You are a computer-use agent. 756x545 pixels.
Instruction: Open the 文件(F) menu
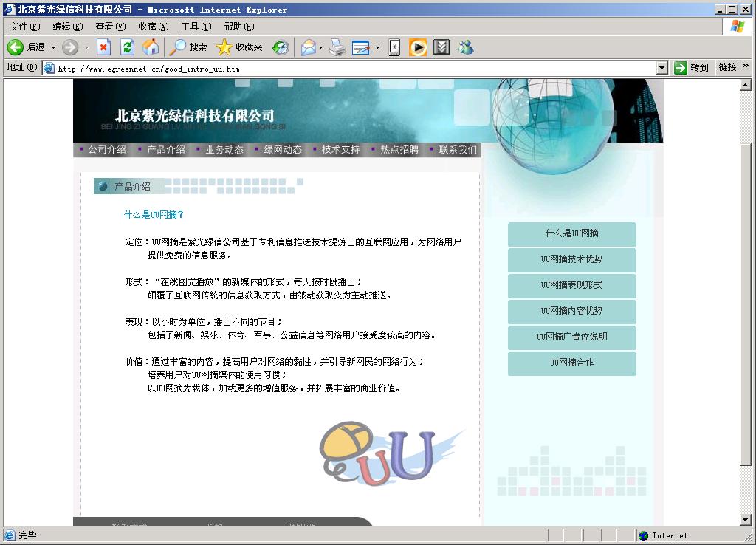pyautogui.click(x=25, y=27)
